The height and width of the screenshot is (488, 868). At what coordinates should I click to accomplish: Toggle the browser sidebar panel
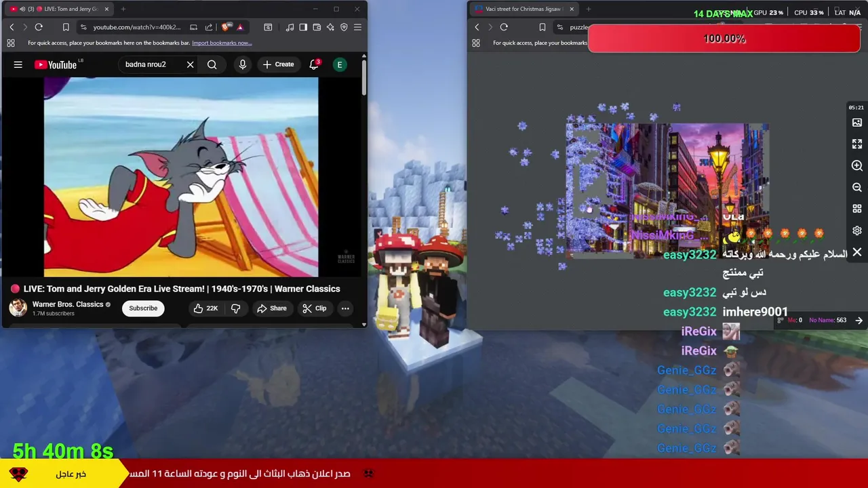tap(303, 27)
